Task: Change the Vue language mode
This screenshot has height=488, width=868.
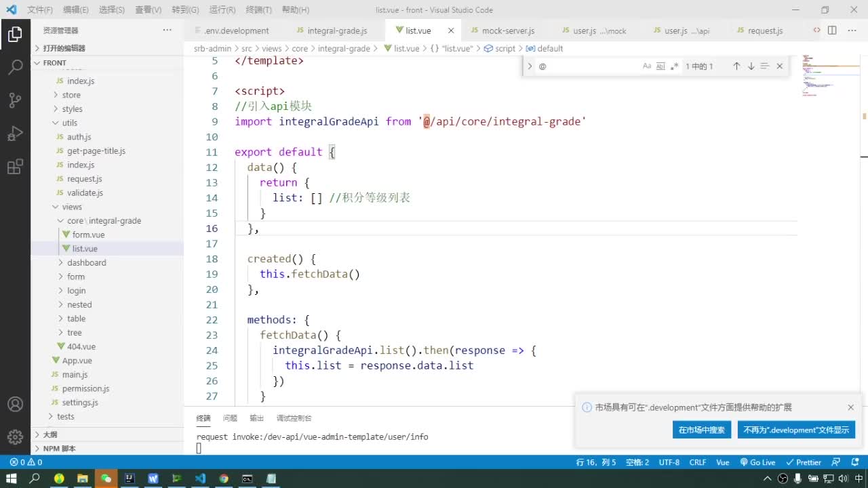Action: point(723,462)
